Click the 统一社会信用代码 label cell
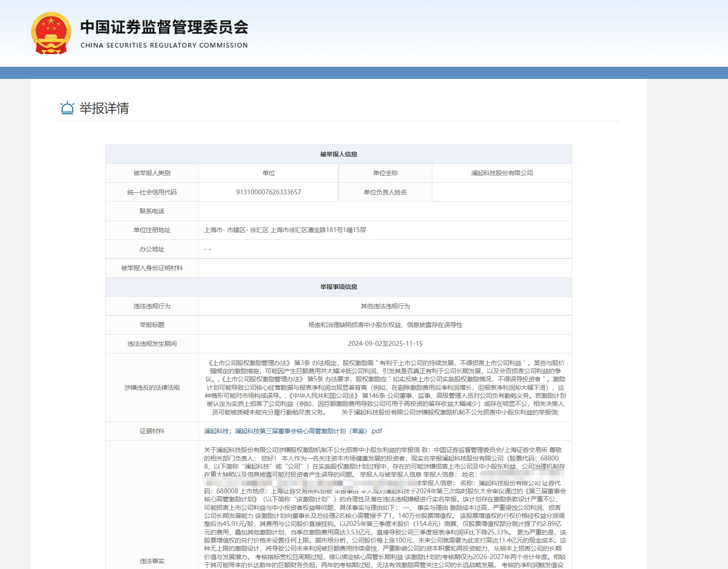This screenshot has width=728, height=569. (x=152, y=192)
